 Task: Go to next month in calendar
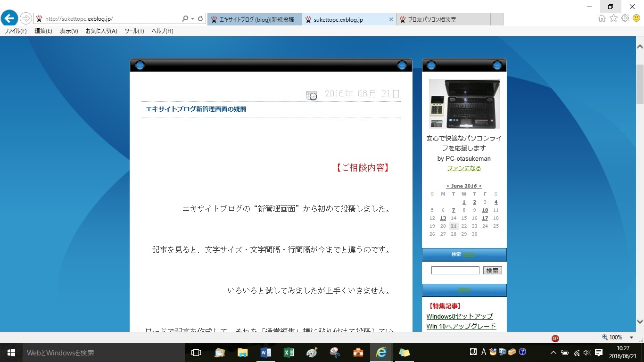[480, 186]
